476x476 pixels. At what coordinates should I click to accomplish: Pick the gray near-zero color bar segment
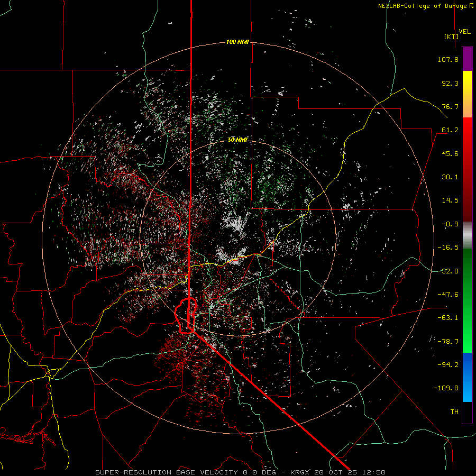click(x=467, y=235)
